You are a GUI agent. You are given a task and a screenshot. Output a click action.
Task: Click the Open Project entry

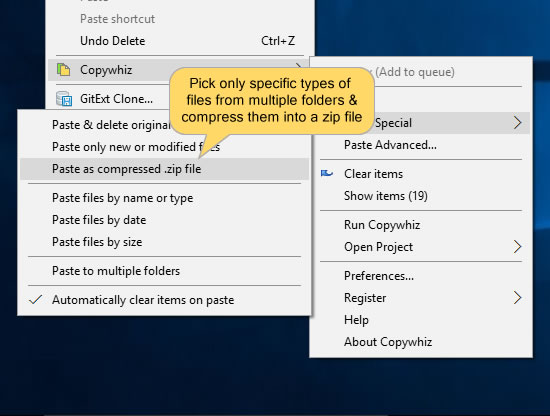coord(421,247)
